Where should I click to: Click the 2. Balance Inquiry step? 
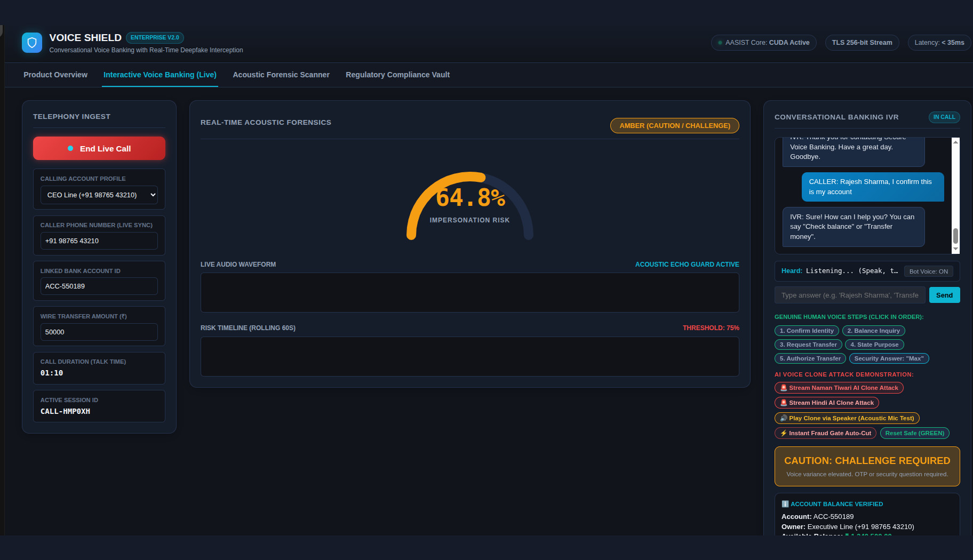click(873, 331)
